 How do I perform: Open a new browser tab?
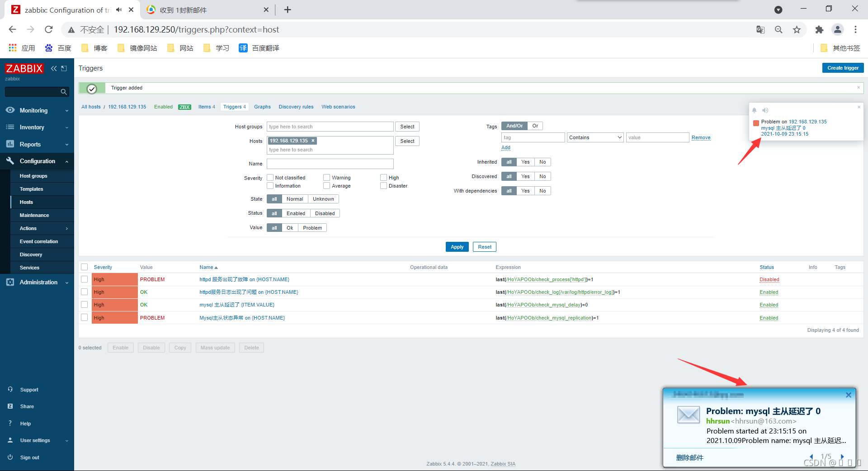click(288, 9)
